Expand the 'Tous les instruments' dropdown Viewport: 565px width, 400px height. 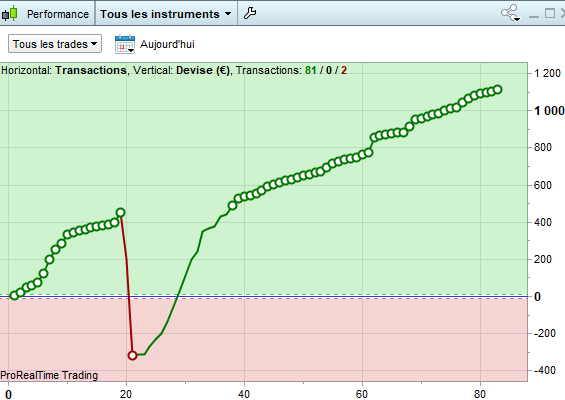click(x=166, y=14)
